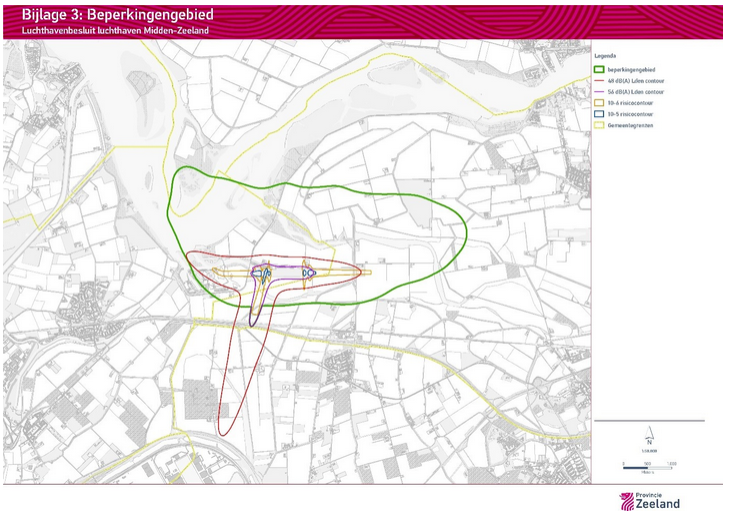Click the orange 10-6 risicocontour legend swatch

coord(599,103)
